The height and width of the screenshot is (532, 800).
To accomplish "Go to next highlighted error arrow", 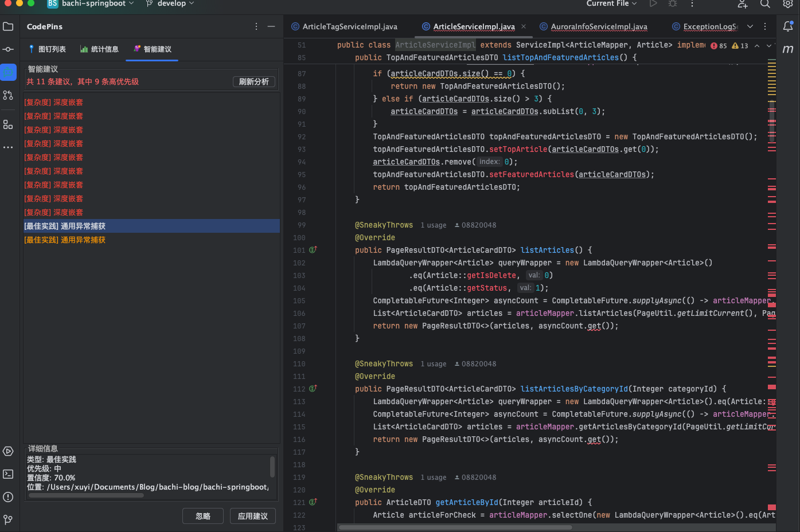I will [769, 45].
